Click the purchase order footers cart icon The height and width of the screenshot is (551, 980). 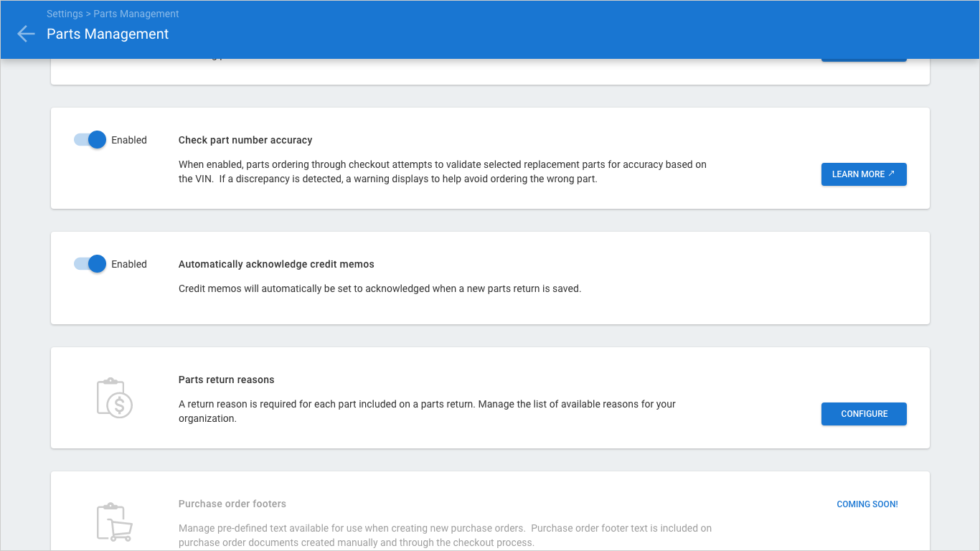114,522
